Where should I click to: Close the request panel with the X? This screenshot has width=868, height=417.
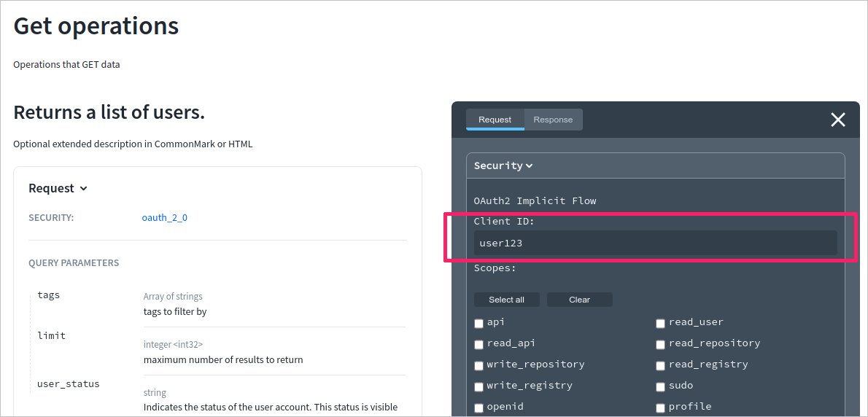[838, 120]
